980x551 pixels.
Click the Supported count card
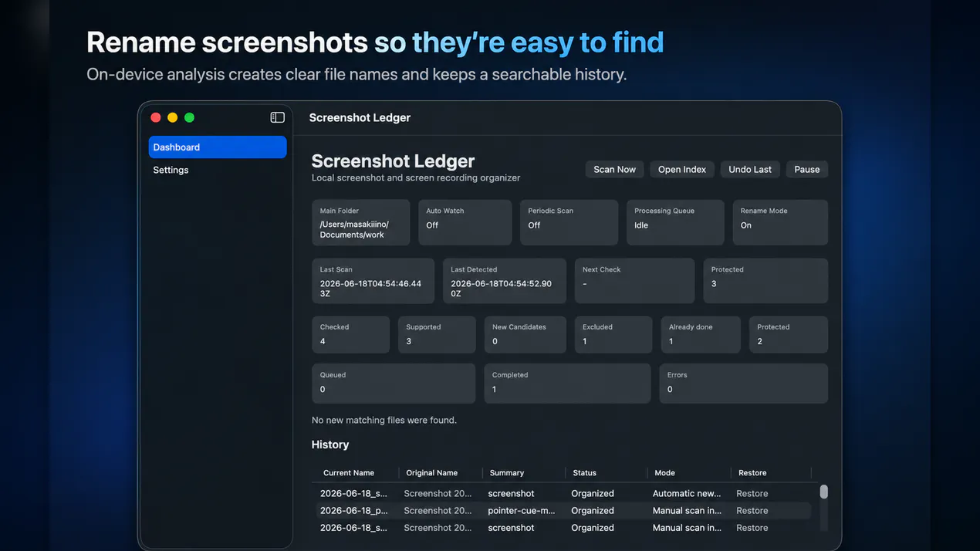click(x=438, y=335)
